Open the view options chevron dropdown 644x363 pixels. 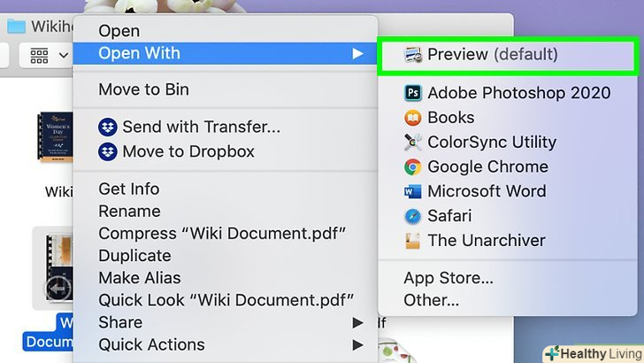[x=64, y=55]
